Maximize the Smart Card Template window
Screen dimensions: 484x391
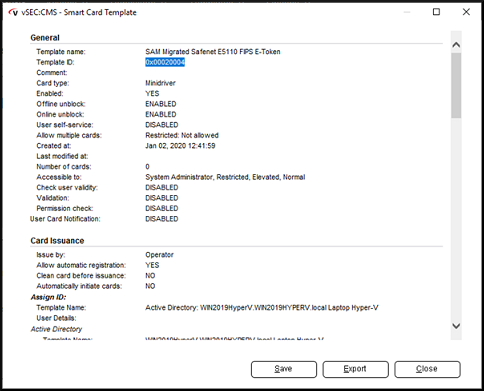436,12
